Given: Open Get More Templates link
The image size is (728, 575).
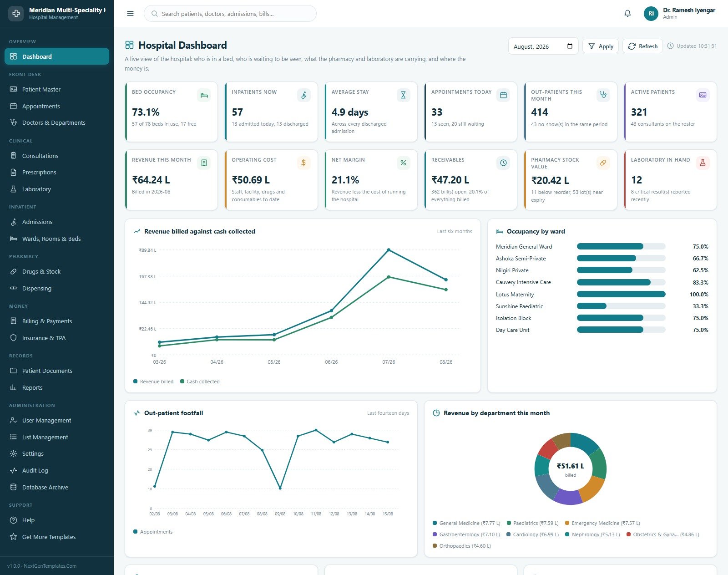Looking at the screenshot, I should 57,537.
